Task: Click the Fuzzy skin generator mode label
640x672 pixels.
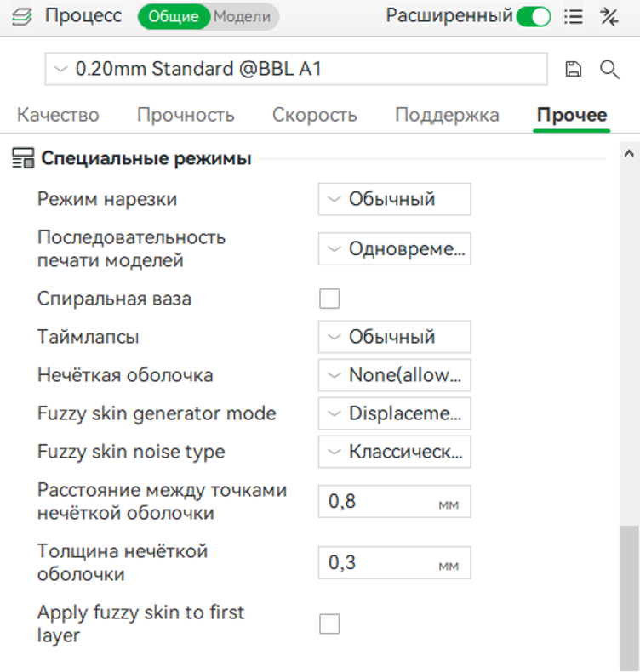Action: point(157,413)
